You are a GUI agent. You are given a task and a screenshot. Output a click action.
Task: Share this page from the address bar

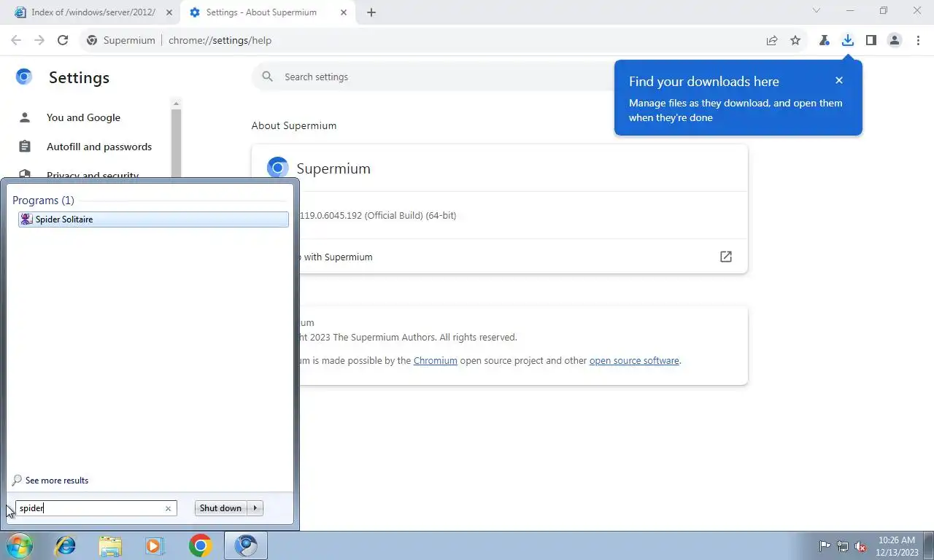coord(772,40)
